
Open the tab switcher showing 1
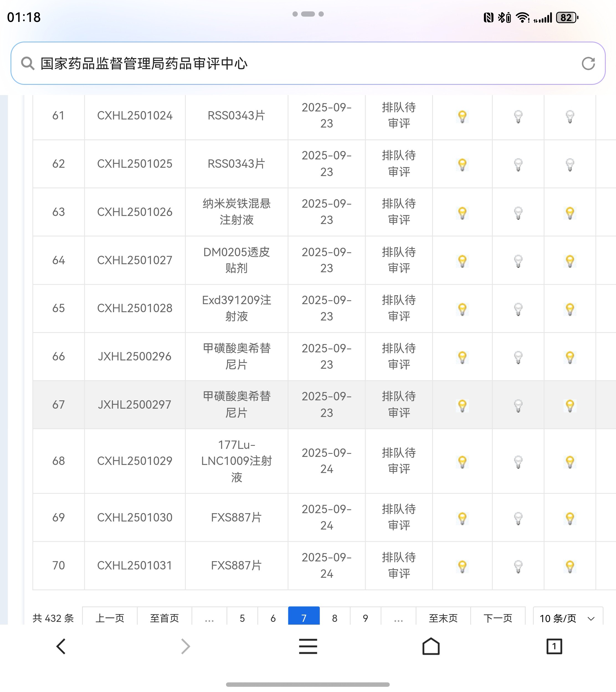(554, 646)
